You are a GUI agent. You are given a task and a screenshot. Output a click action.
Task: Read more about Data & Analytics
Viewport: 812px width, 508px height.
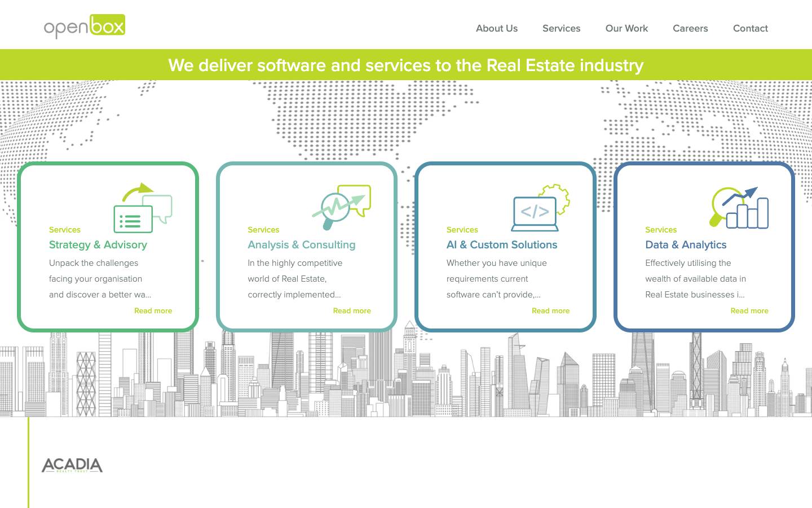pos(749,310)
